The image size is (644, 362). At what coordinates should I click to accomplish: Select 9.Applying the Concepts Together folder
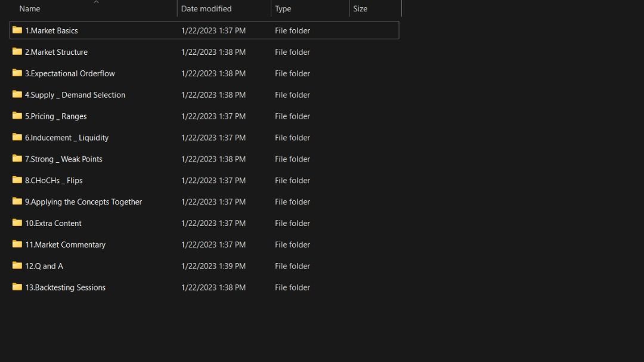tap(83, 202)
